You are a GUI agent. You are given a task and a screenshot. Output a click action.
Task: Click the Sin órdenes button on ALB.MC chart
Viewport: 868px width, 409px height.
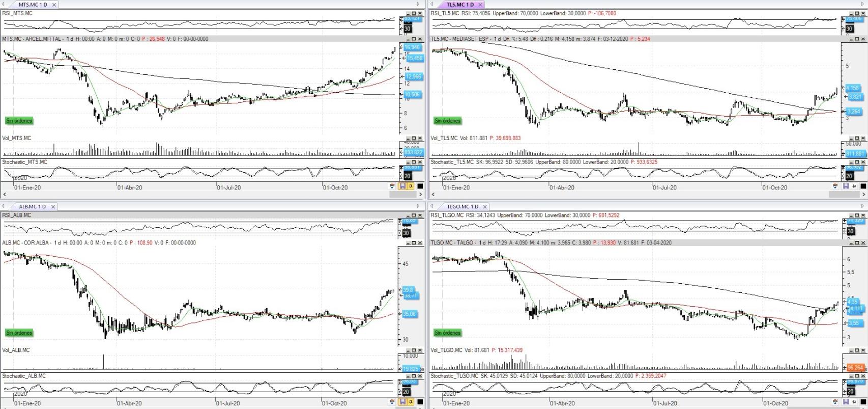[19, 333]
